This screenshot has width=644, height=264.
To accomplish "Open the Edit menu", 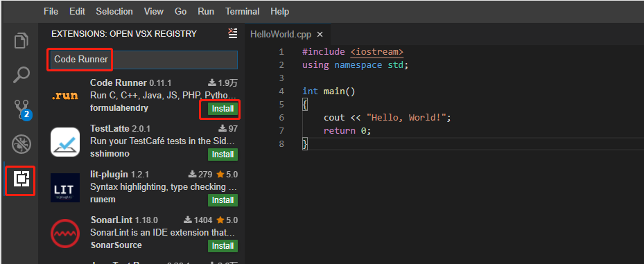I will pos(77,12).
